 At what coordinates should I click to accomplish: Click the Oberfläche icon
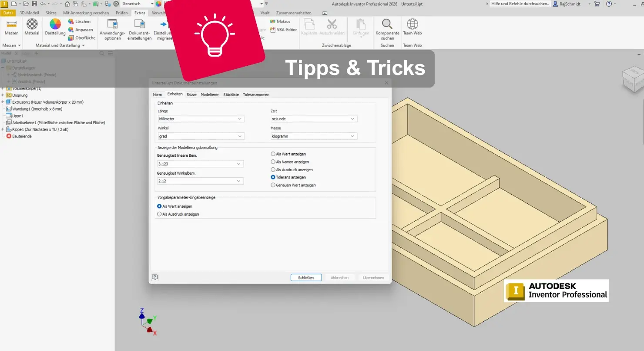71,38
